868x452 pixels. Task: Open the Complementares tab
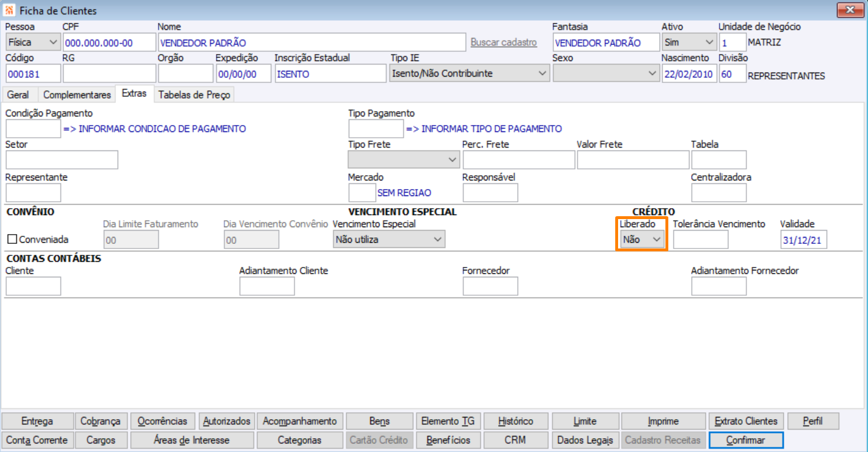pos(77,95)
